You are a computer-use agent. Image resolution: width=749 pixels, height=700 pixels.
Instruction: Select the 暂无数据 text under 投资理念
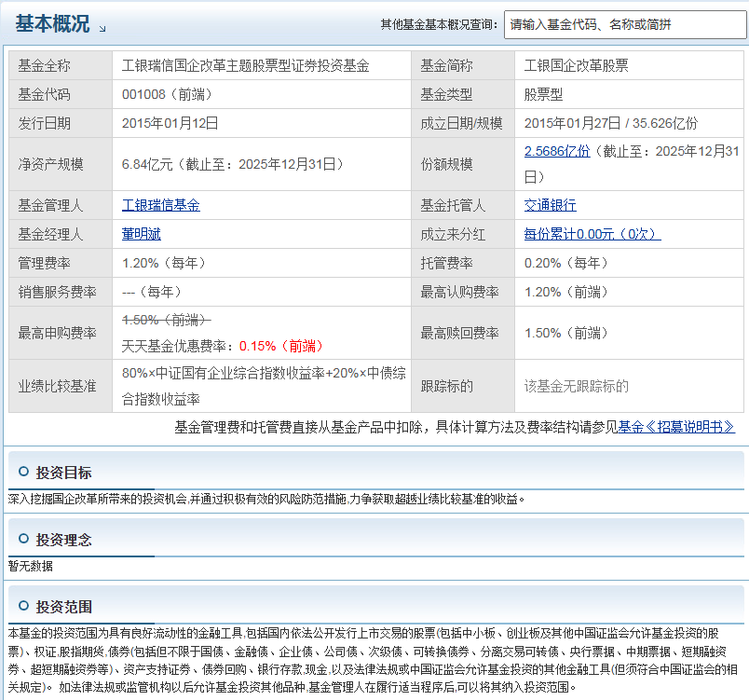[x=31, y=566]
